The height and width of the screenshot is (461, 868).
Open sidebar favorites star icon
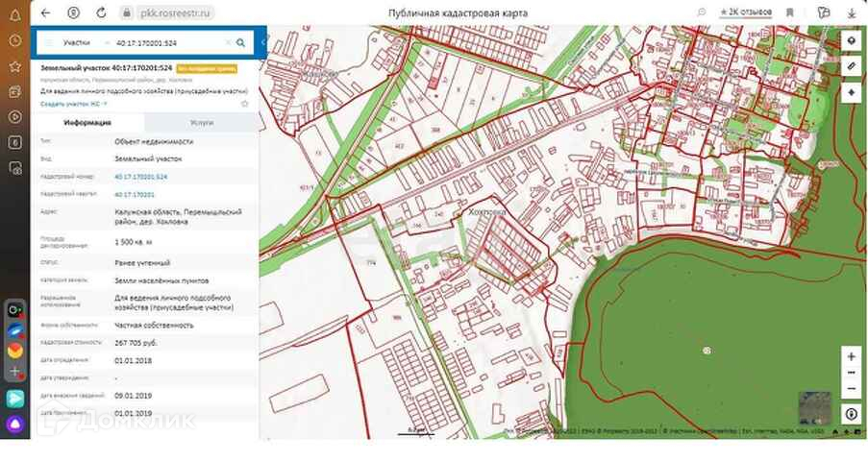point(15,66)
